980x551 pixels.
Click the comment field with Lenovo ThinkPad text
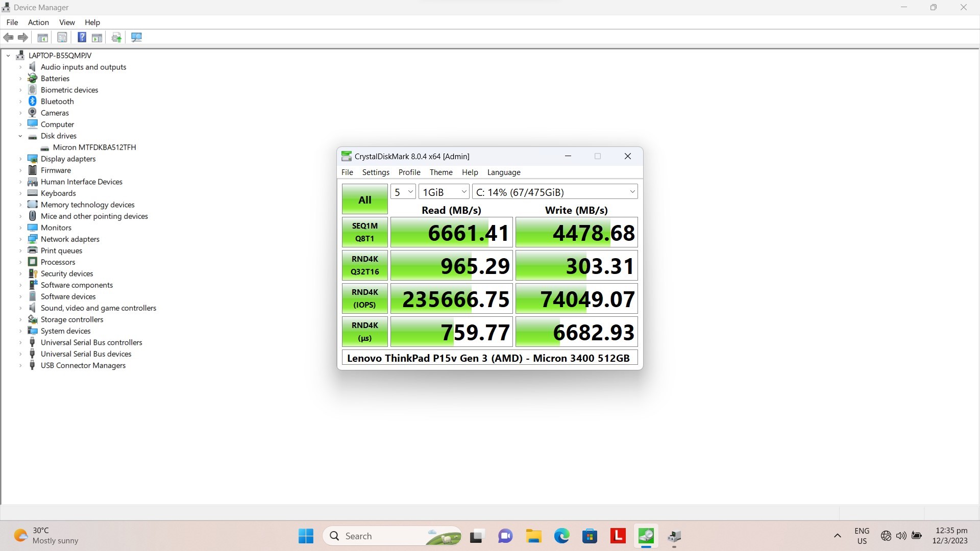point(489,358)
